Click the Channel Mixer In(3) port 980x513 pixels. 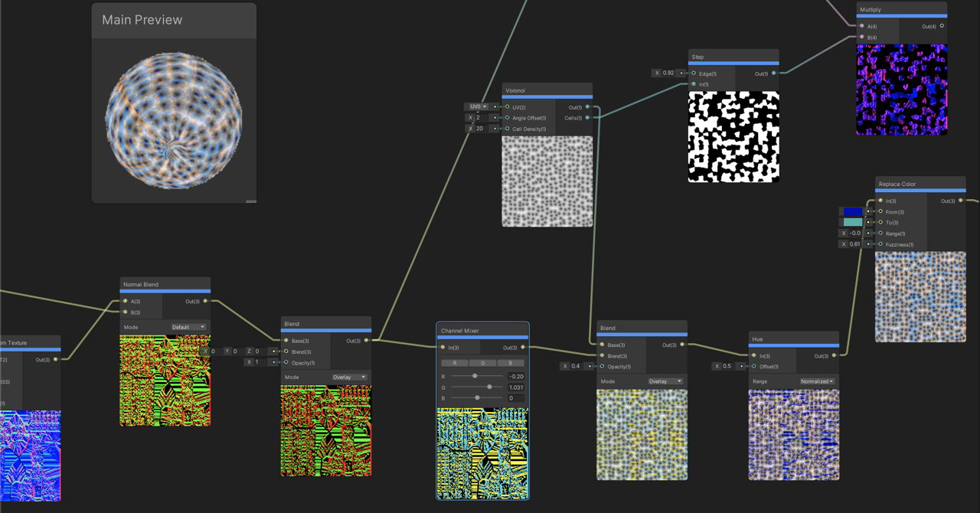click(443, 348)
